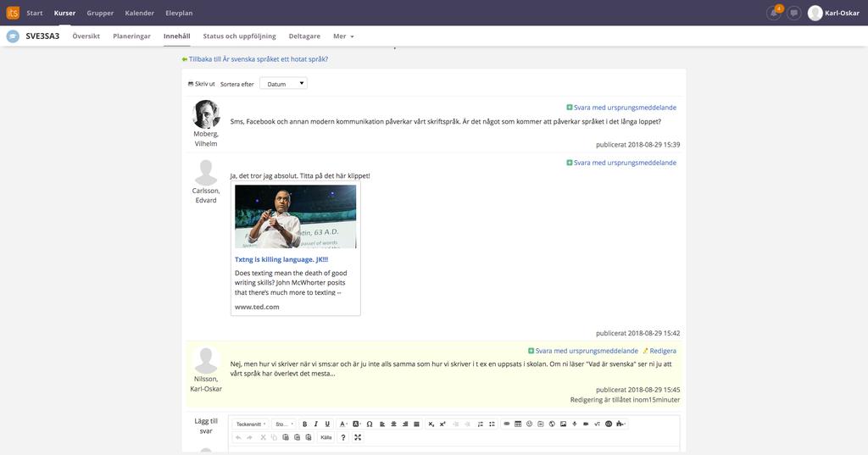The image size is (868, 455).
Task: Toggle bold formatting
Action: 304,424
